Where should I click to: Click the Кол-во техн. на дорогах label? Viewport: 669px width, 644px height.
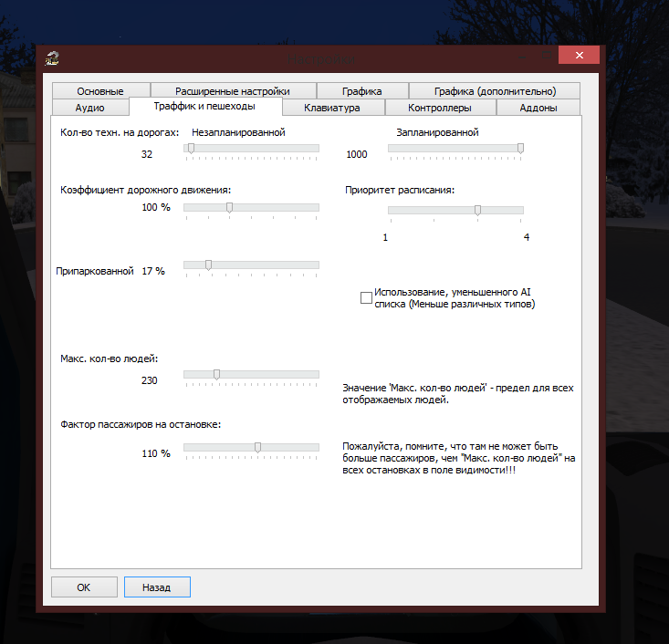point(120,132)
